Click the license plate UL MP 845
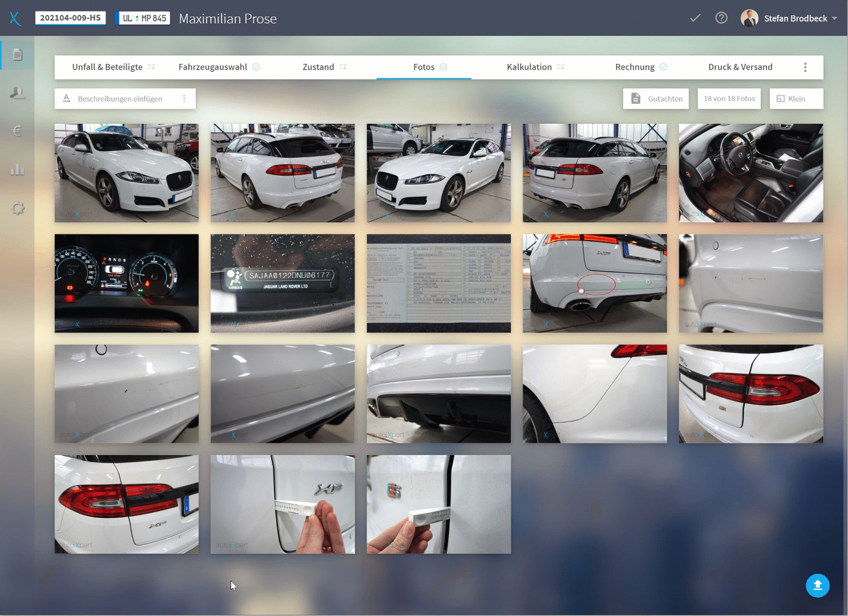Image resolution: width=848 pixels, height=616 pixels. [143, 18]
